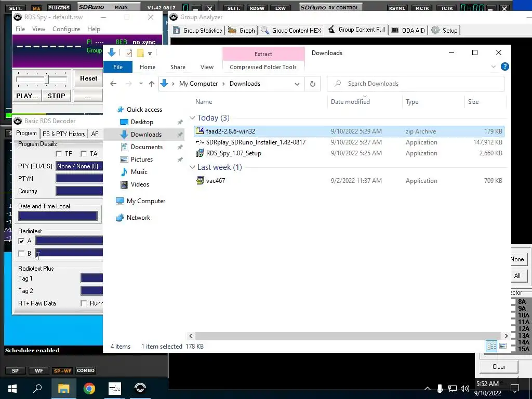
Task: Click the Search Downloads field
Action: [x=415, y=84]
